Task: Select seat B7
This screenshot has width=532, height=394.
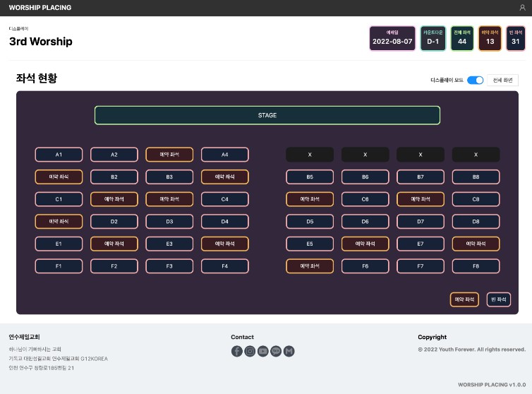Action: [x=421, y=177]
